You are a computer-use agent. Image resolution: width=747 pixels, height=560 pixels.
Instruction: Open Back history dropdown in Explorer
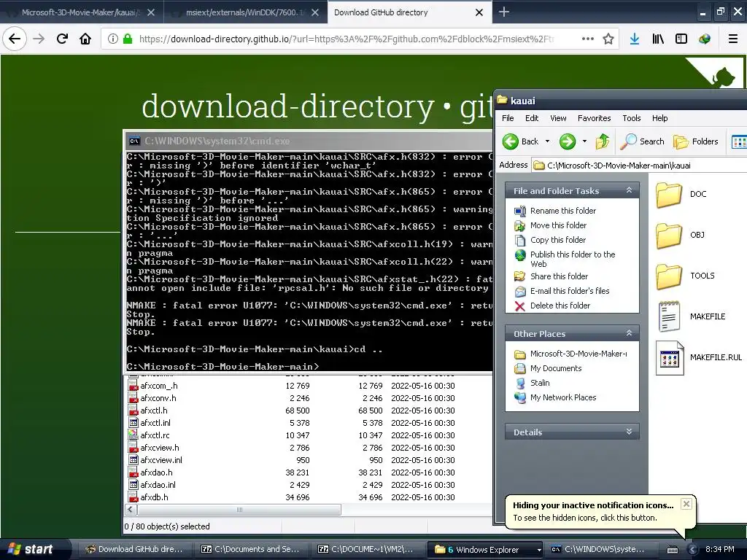point(547,141)
